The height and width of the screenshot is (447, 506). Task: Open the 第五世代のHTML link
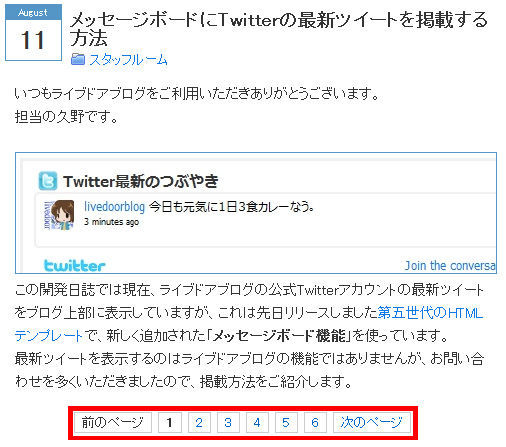430,313
